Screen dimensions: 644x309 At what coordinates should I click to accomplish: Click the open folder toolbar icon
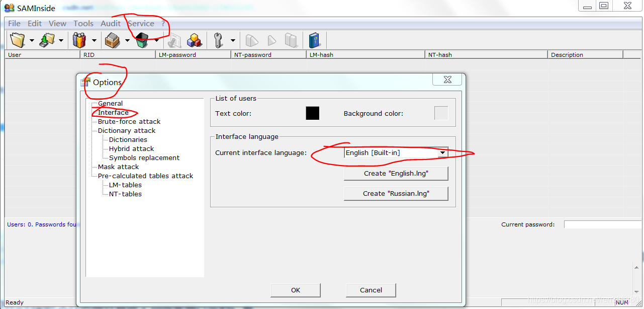click(18, 40)
